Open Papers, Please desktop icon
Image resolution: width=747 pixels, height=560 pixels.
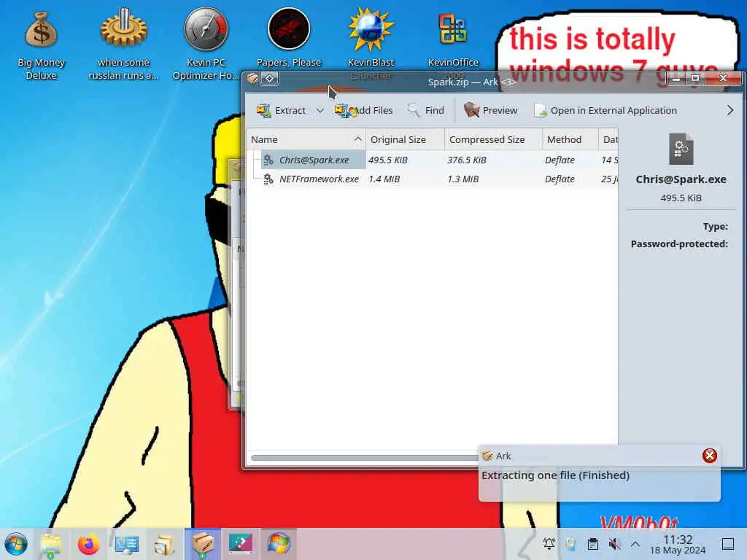[289, 38]
